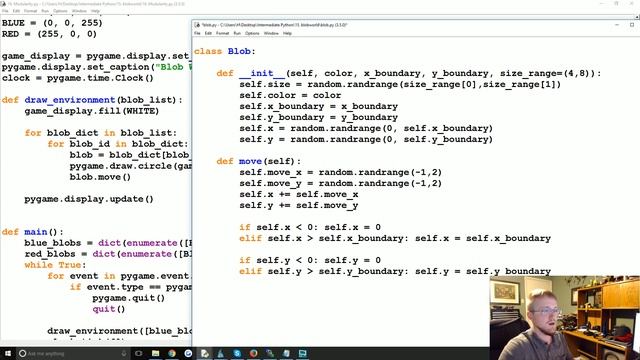The height and width of the screenshot is (360, 640).
Task: Click 'def main():' in background window
Action: (x=33, y=232)
